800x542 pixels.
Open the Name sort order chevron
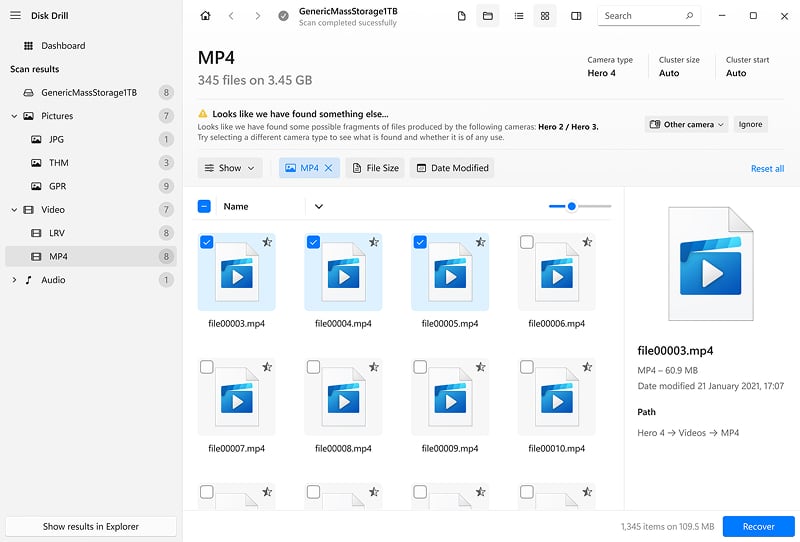(319, 206)
